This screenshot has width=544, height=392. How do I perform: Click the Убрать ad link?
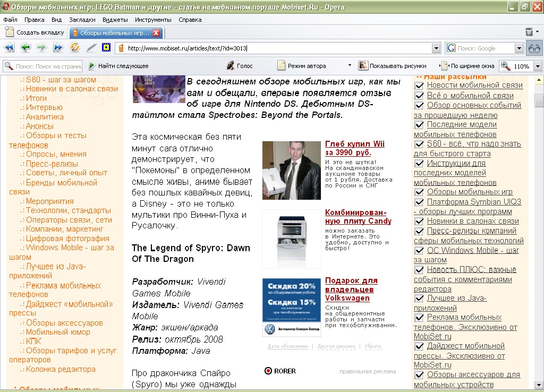pos(373,346)
